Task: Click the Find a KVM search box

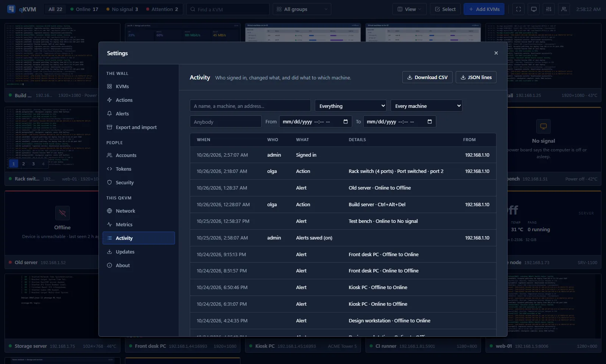Action: pyautogui.click(x=228, y=9)
